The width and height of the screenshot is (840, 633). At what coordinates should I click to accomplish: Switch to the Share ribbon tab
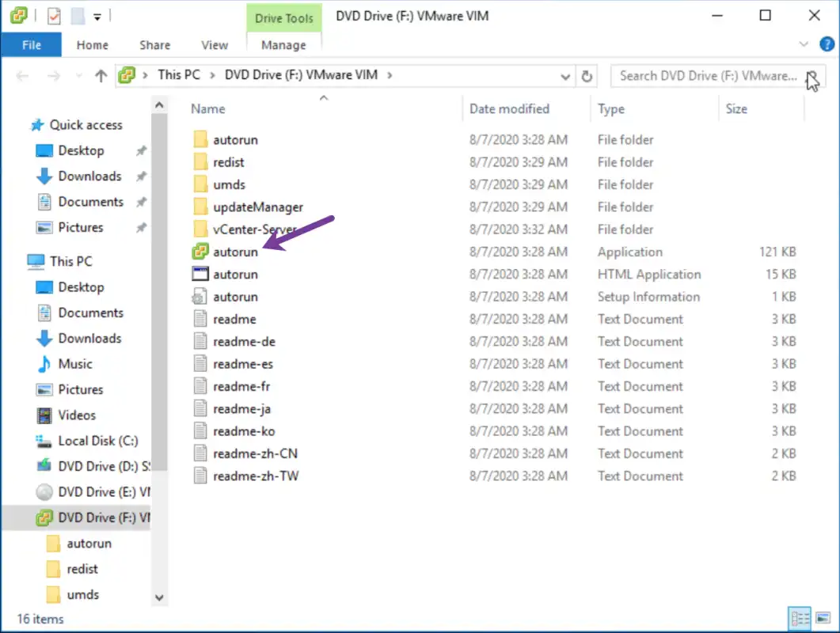coord(155,45)
